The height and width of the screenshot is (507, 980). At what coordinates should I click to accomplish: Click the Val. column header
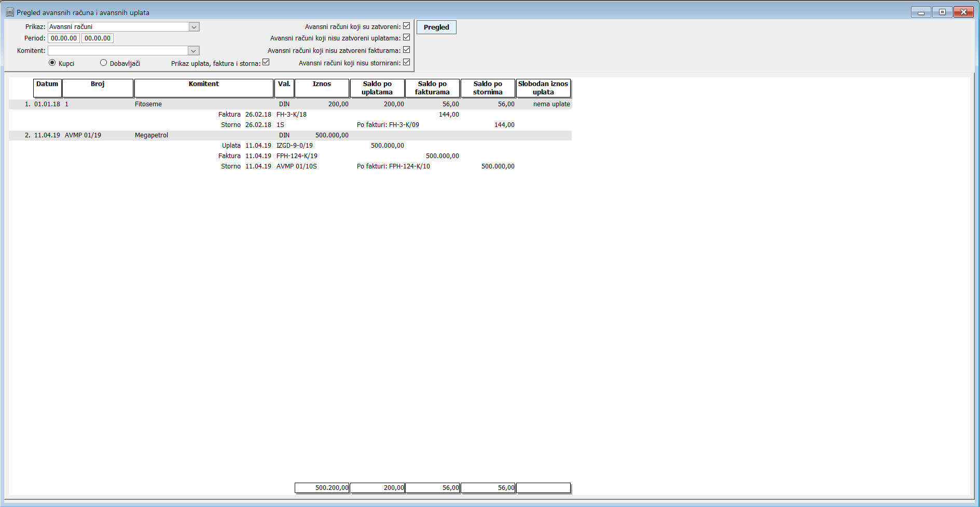point(284,88)
